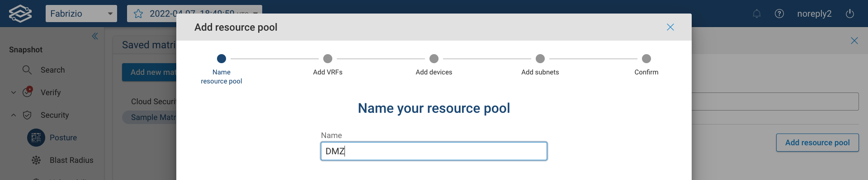The width and height of the screenshot is (868, 180).
Task: Select the Cloud Security saved matrix
Action: 154,102
